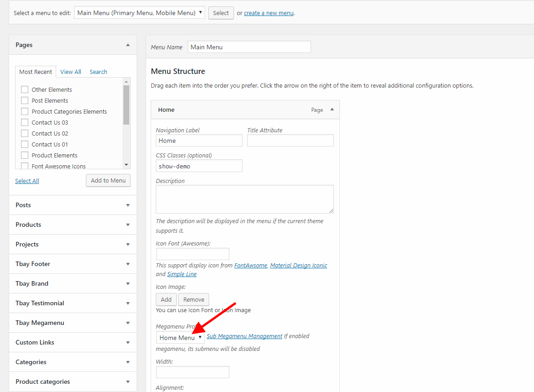
Task: Open the Home Menu megamenu dropdown
Action: click(x=180, y=338)
